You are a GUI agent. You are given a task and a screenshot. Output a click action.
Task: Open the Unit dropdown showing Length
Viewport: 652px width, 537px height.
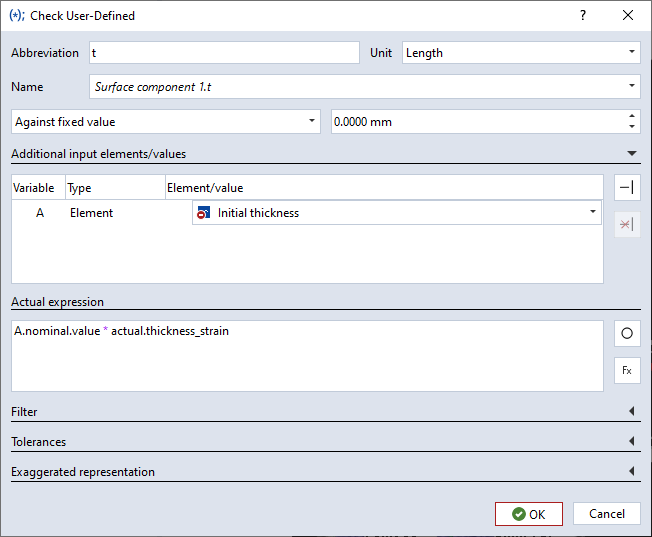(632, 53)
